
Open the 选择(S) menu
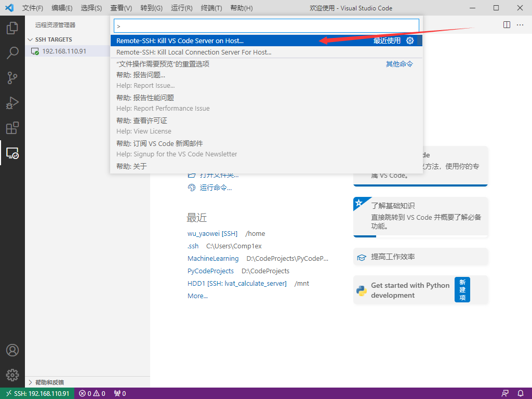91,8
